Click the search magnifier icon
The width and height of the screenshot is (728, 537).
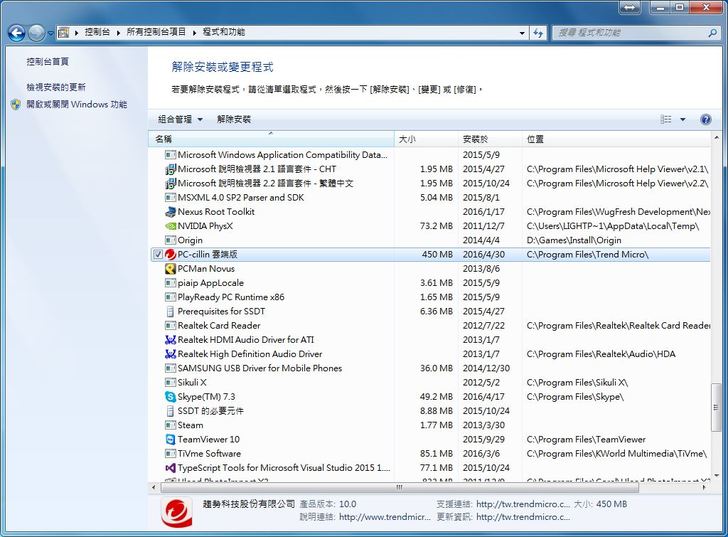712,32
